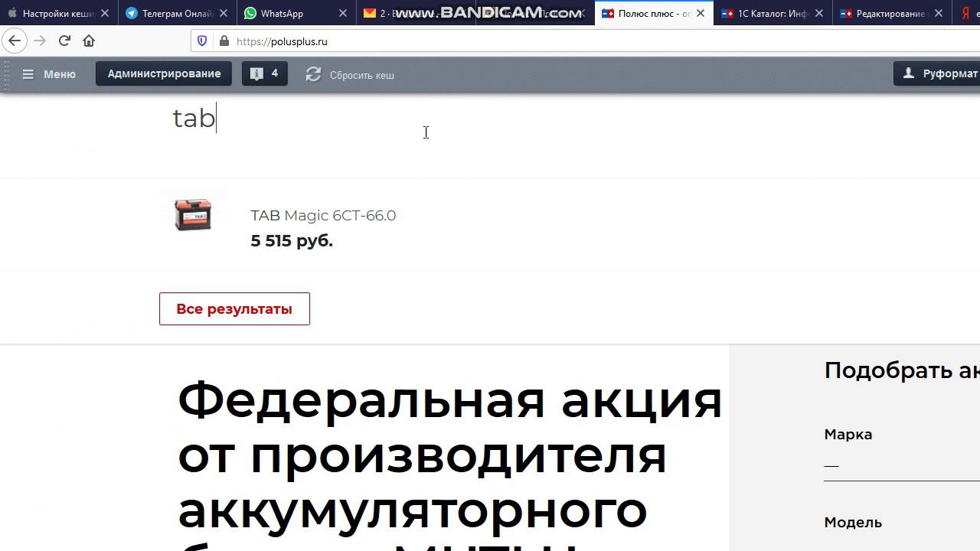Open the TAB Magic battery thumbnail
980x551 pixels.
click(193, 215)
